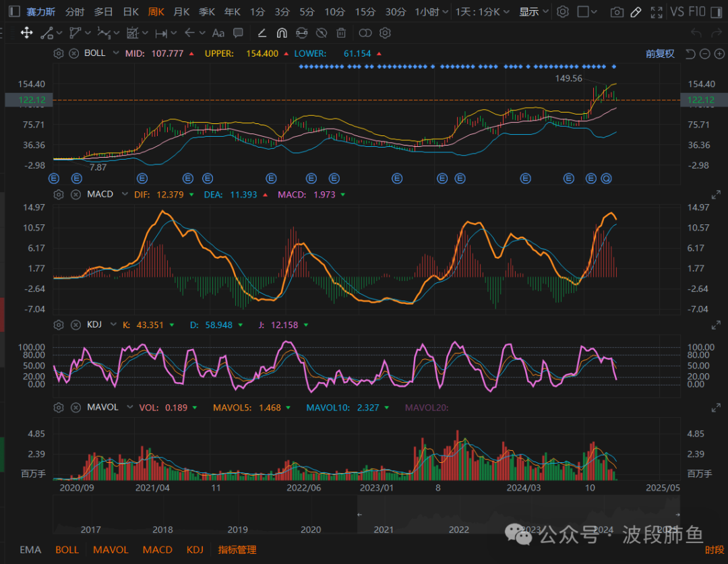Select the Fibonacci grid analysis tool

click(133, 33)
